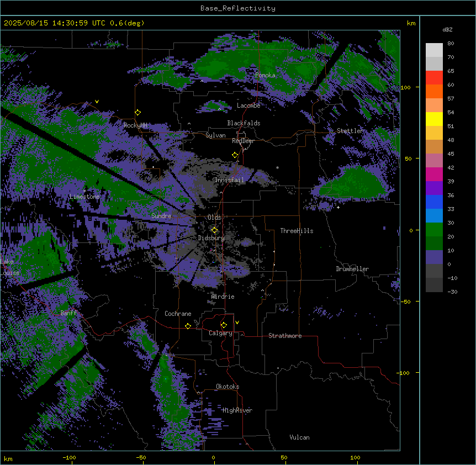
Task: Click the 50 tick on the bottom axis
Action: click(284, 457)
